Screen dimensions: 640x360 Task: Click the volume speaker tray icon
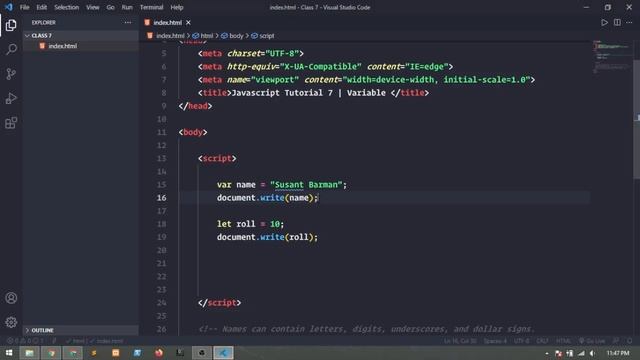pos(592,353)
